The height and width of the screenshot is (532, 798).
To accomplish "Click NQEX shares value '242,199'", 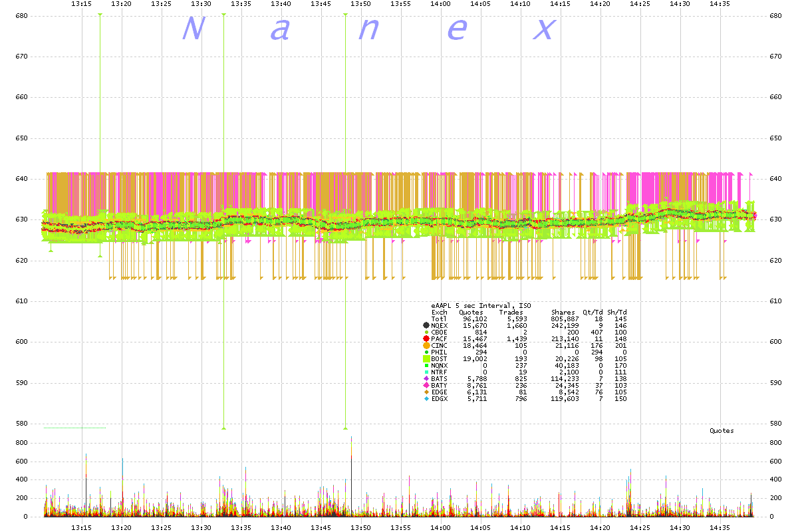I will point(565,325).
